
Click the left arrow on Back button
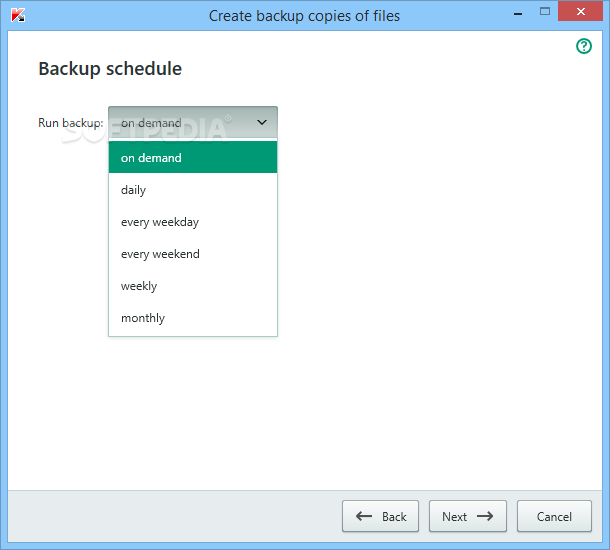click(x=364, y=516)
